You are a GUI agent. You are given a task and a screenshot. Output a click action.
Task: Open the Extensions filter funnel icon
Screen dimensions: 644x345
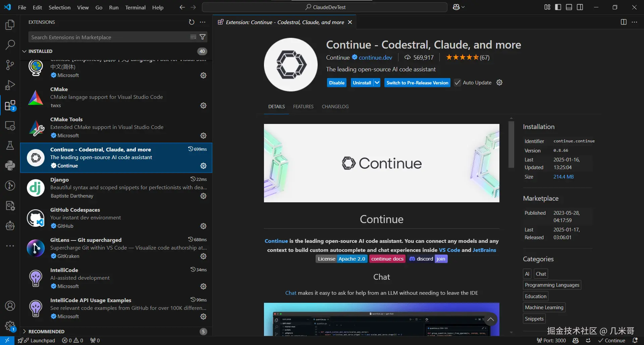click(x=203, y=37)
